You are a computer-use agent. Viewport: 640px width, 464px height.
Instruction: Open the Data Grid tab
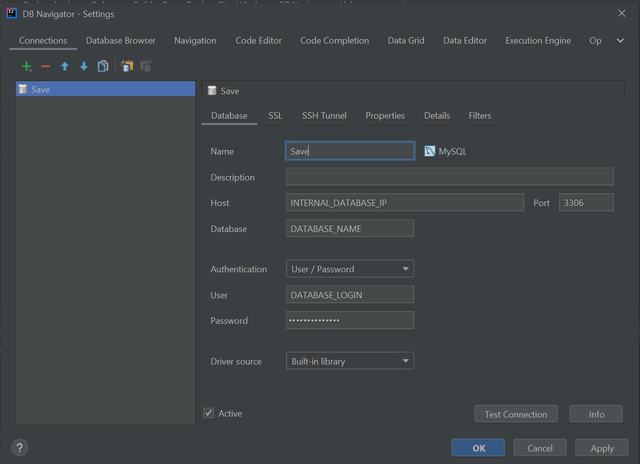406,40
